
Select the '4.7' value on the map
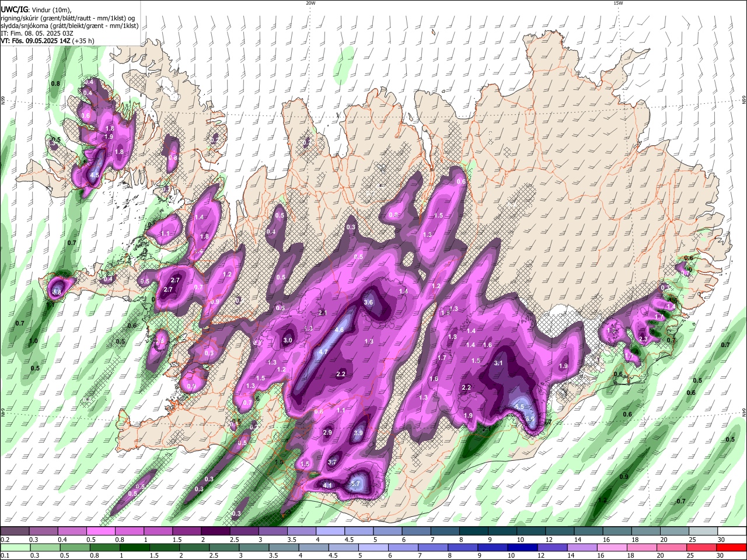323,352
